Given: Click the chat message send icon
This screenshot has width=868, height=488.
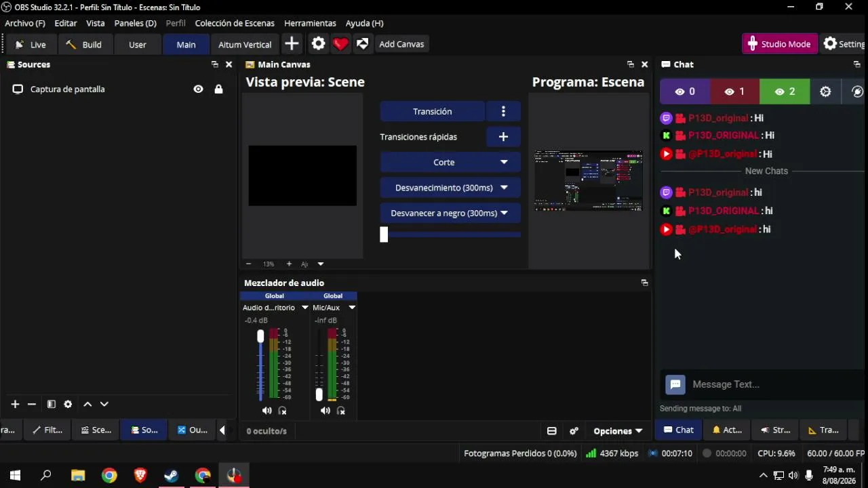Looking at the screenshot, I should 675,384.
